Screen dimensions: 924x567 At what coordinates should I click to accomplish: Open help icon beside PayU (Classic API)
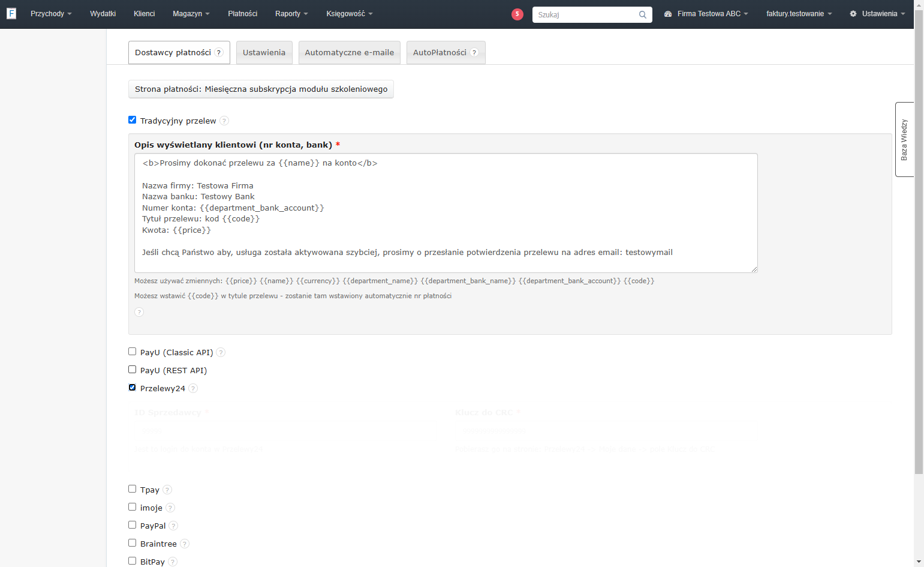click(x=221, y=352)
